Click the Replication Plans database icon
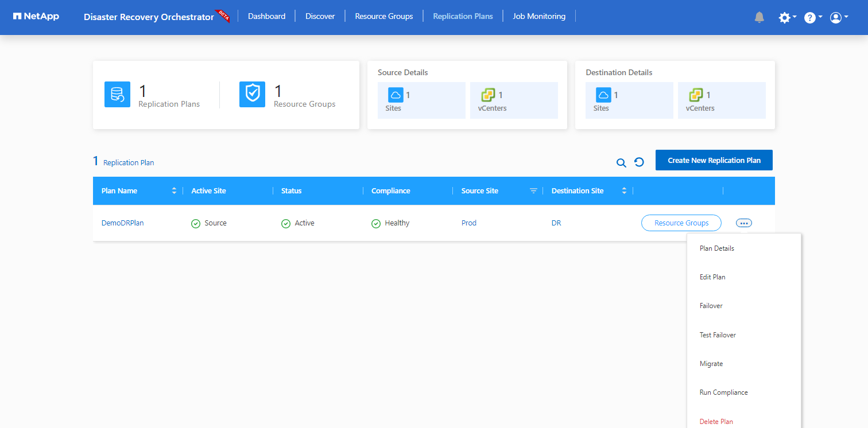Image resolution: width=868 pixels, height=428 pixels. [117, 94]
